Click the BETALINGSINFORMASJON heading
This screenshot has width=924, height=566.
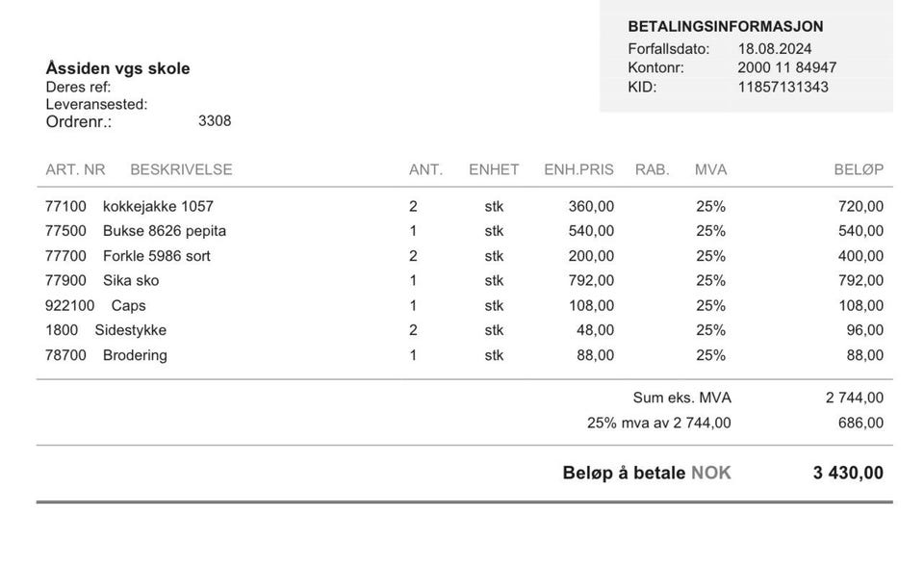point(726,27)
